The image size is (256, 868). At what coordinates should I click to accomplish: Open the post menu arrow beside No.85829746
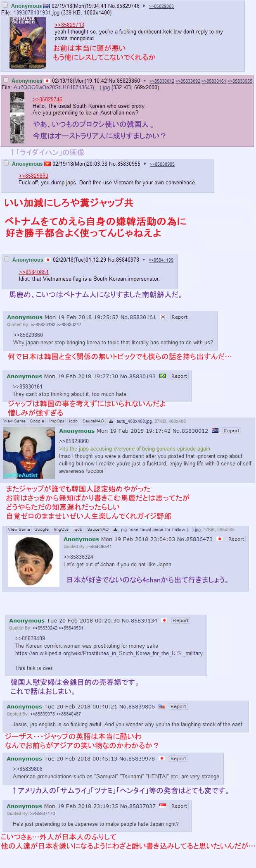145,6
